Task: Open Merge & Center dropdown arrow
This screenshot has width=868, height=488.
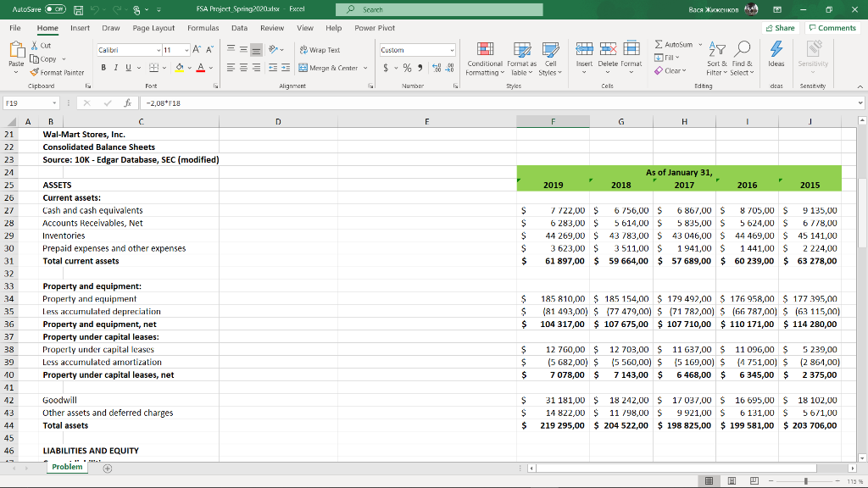Action: coord(365,68)
